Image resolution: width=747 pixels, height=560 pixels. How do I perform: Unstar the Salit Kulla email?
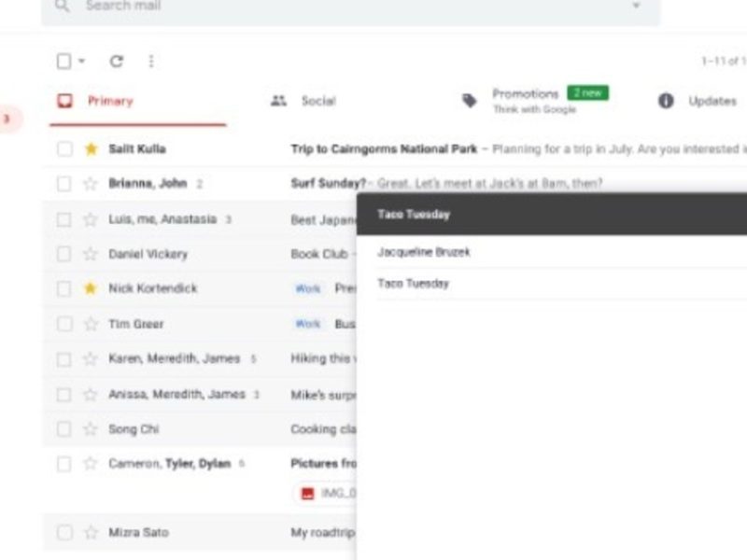point(91,149)
